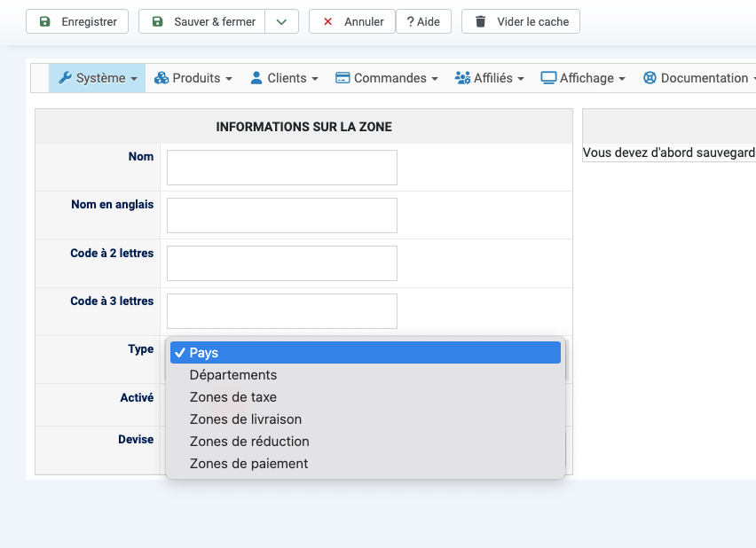Click the Activé field label

tap(137, 397)
